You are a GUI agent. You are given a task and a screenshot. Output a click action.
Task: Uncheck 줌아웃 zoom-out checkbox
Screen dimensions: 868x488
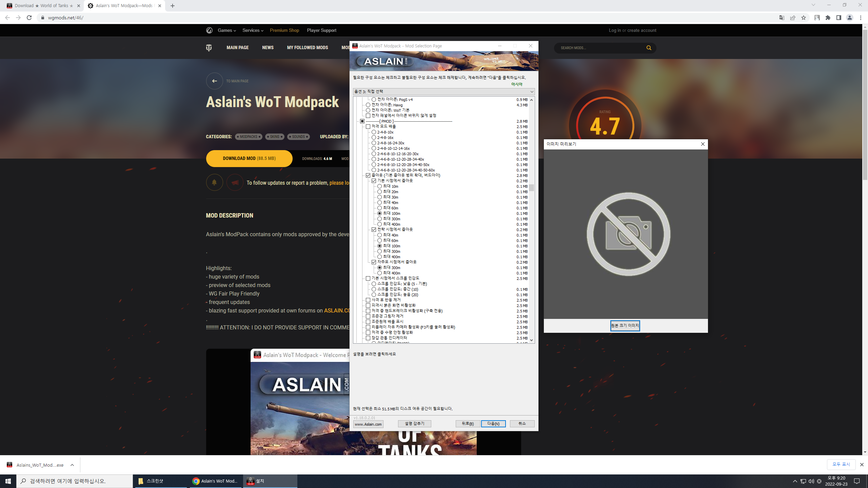tap(368, 175)
